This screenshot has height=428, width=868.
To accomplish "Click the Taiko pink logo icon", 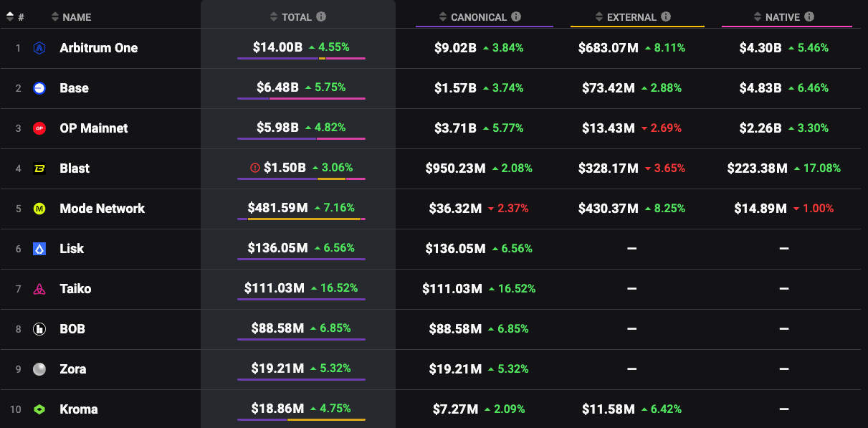I will point(39,289).
